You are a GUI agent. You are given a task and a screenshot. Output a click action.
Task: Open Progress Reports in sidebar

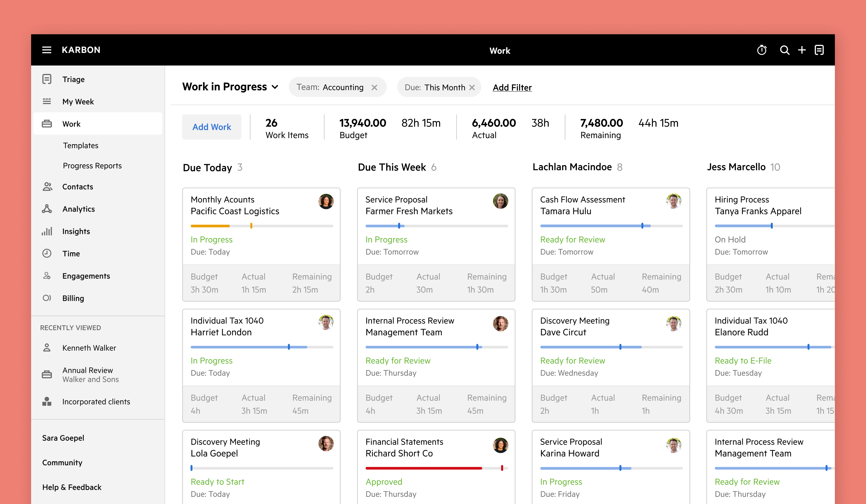click(x=92, y=166)
